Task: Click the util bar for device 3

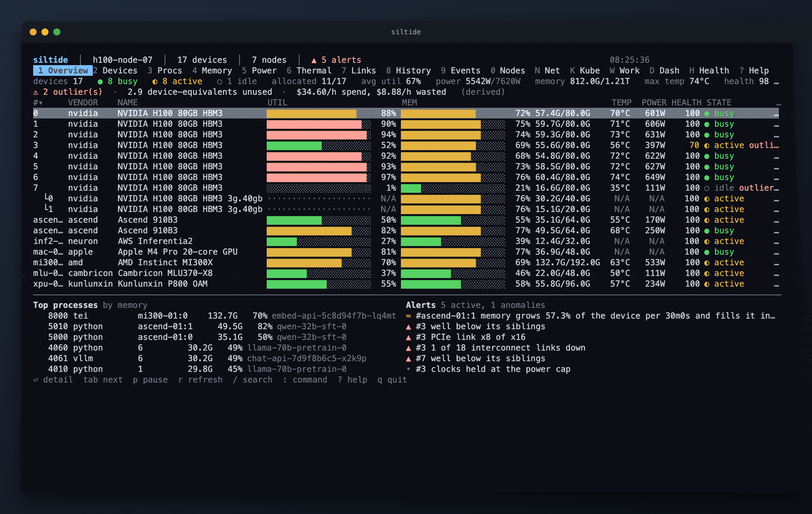Action: 319,145
